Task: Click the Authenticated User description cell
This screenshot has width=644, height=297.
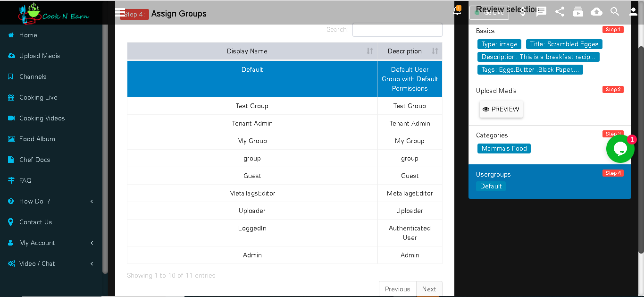Action: [410, 233]
